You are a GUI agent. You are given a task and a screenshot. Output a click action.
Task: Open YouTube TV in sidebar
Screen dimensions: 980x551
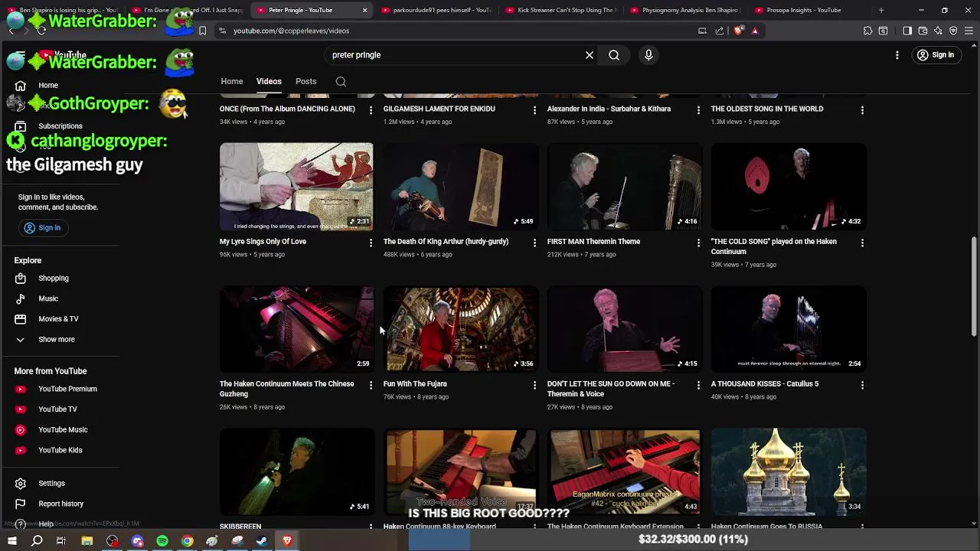(x=59, y=409)
